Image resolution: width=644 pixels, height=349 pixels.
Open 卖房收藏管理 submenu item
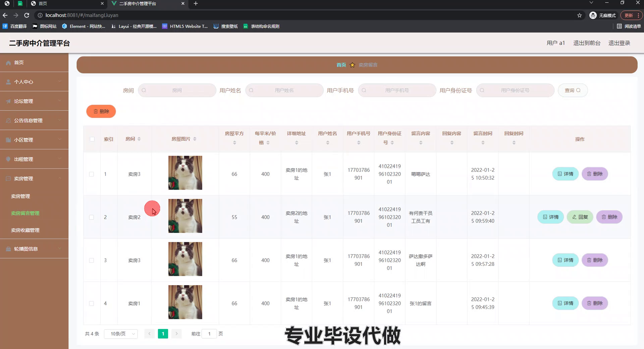[25, 231]
